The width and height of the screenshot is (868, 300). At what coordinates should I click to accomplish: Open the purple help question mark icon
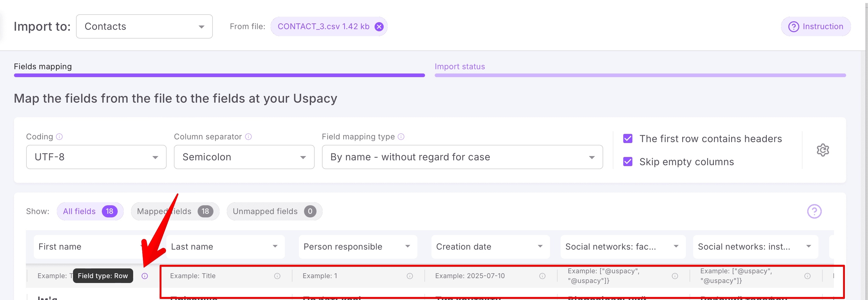(x=814, y=211)
